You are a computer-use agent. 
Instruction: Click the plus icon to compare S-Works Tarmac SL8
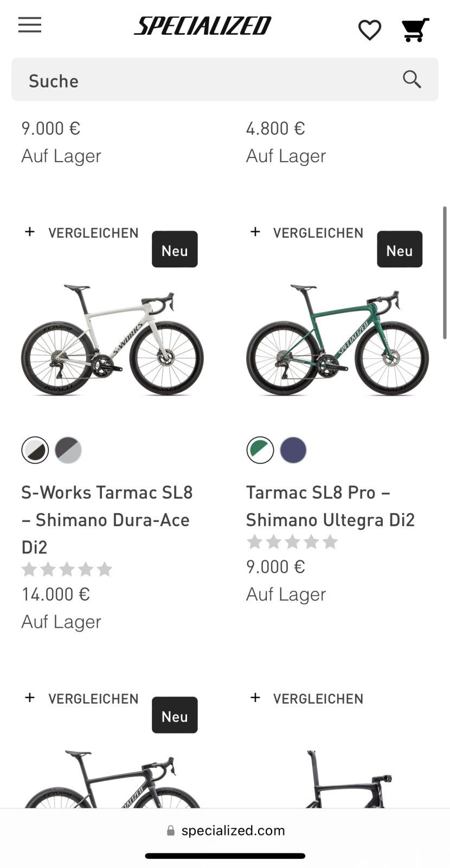pos(30,232)
